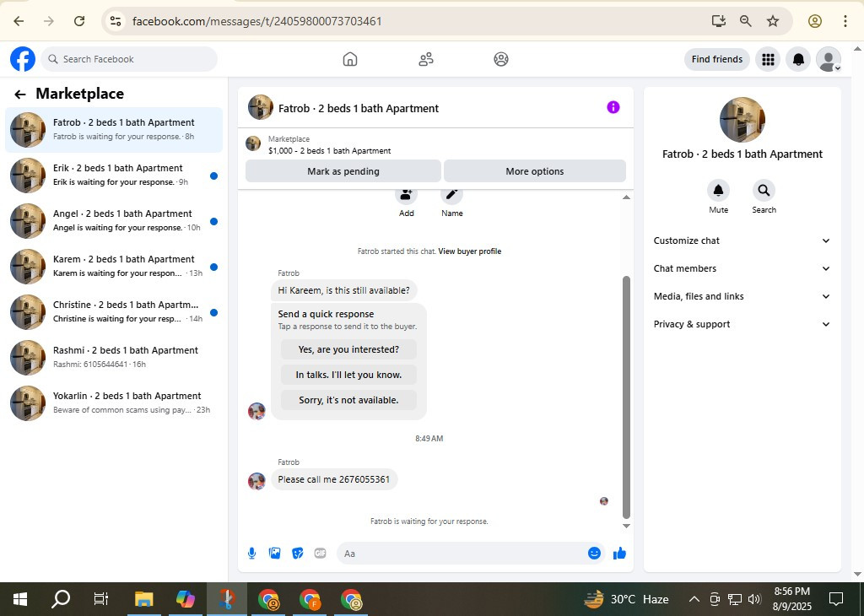
Task: Click the browser address bar URL
Action: coord(256,21)
